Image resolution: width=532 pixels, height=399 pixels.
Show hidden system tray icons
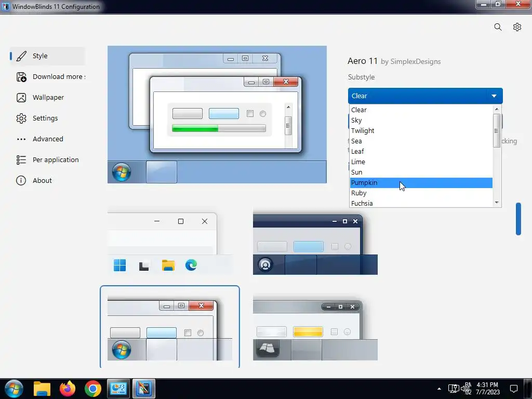tap(439, 389)
